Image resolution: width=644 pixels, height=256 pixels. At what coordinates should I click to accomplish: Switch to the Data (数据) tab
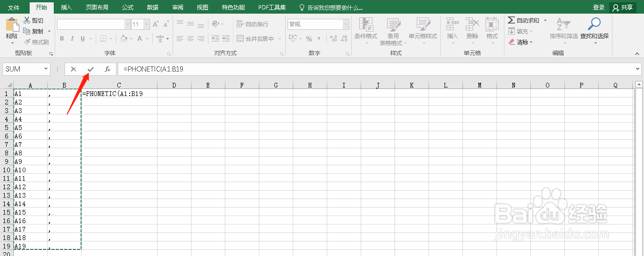tap(152, 8)
